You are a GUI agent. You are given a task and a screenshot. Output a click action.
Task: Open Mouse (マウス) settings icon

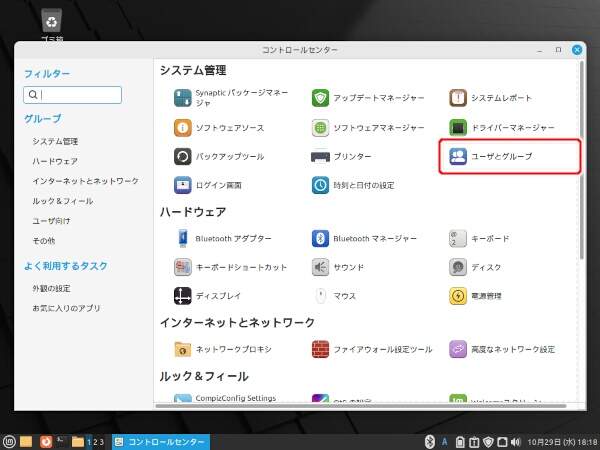pyautogui.click(x=320, y=296)
